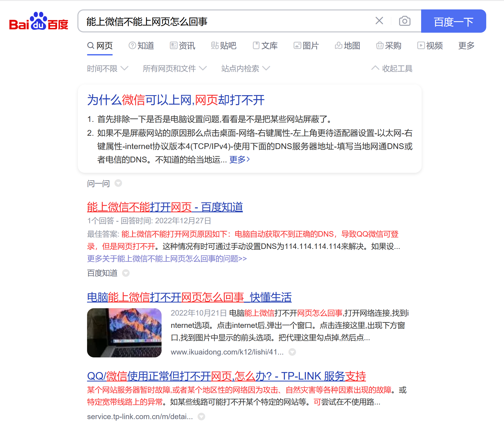Expand dropdown next to service.tp-link.com.cn URL
504x428 pixels.
point(201,416)
